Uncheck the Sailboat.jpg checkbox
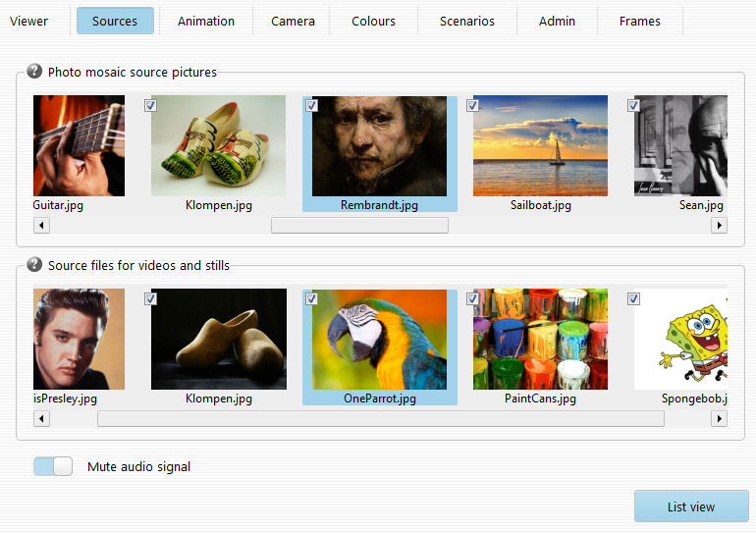Screen dimensions: 756x533 (472, 105)
